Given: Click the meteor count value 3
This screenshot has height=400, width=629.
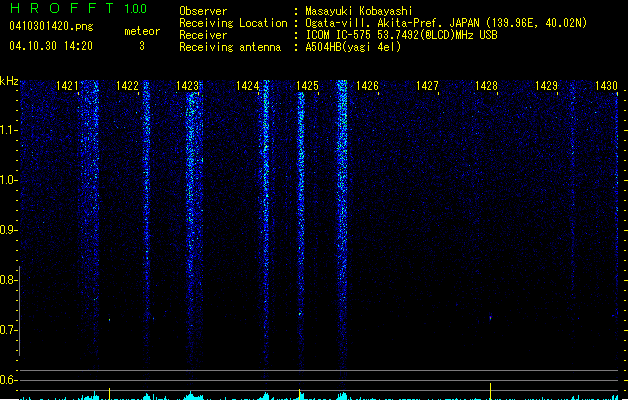Looking at the screenshot, I should click(x=142, y=46).
